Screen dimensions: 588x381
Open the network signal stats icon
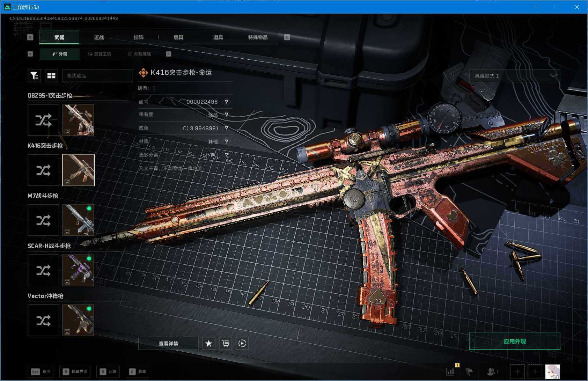coord(450,372)
